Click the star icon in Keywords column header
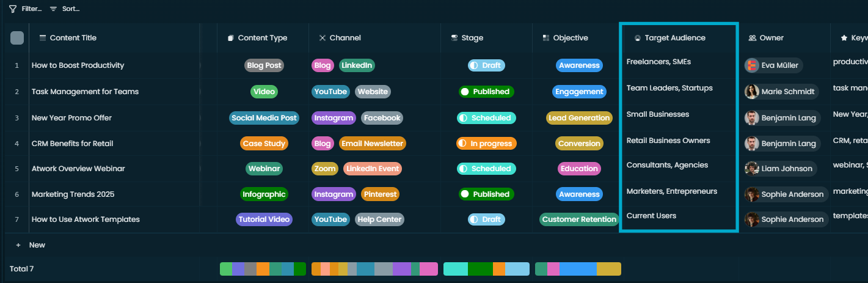 (844, 38)
